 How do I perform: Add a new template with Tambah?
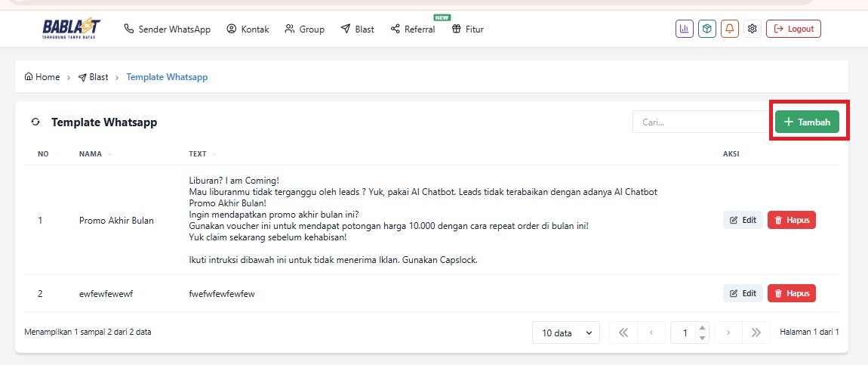[807, 122]
